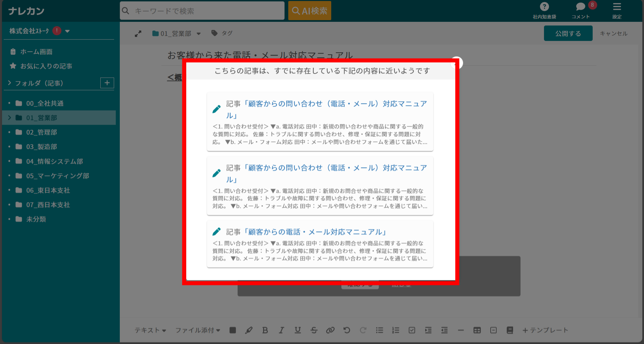644x344 pixels.
Task: Apply strikethrough formatting
Action: [x=314, y=330]
